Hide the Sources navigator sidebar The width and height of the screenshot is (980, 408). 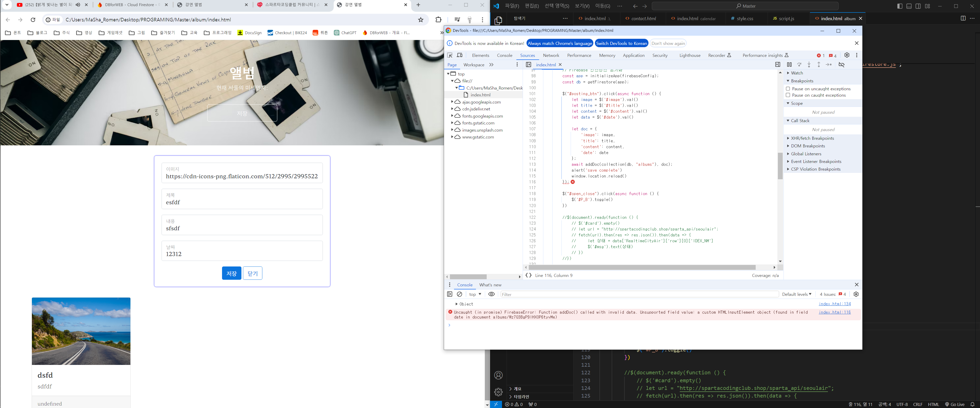coord(529,65)
